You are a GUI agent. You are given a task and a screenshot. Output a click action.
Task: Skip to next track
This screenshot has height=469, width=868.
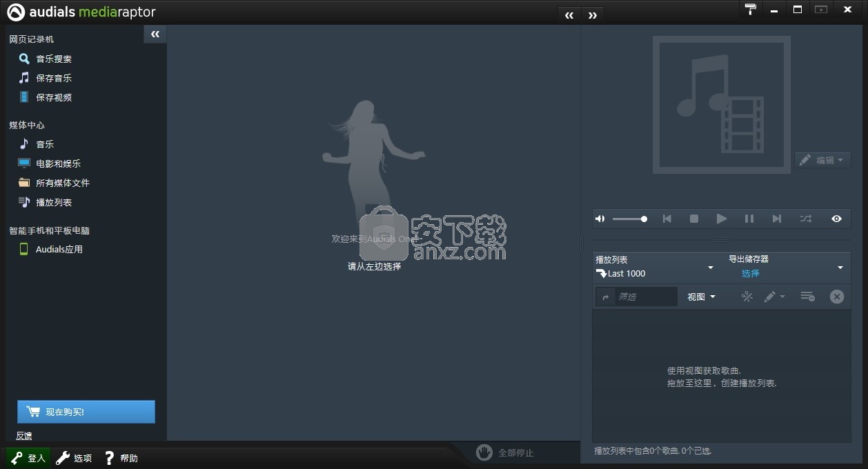(x=777, y=219)
